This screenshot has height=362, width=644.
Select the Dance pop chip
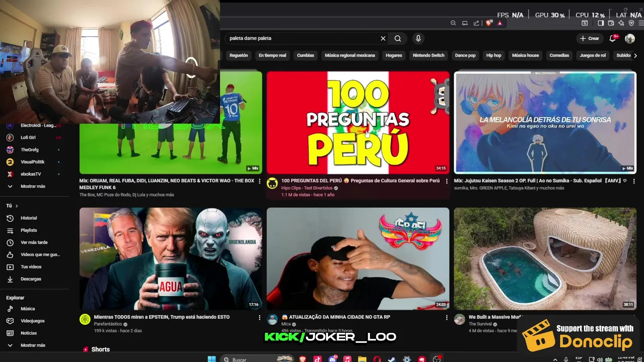click(x=465, y=55)
